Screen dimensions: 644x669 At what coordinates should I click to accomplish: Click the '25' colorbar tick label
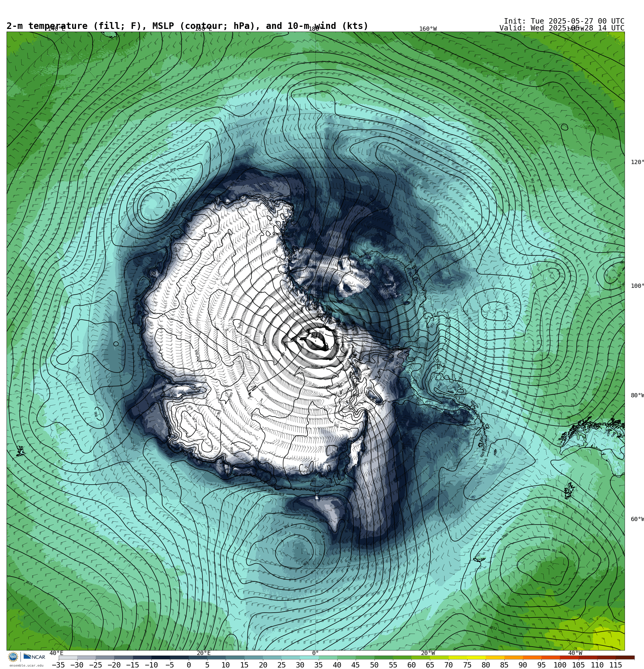pyautogui.click(x=281, y=665)
